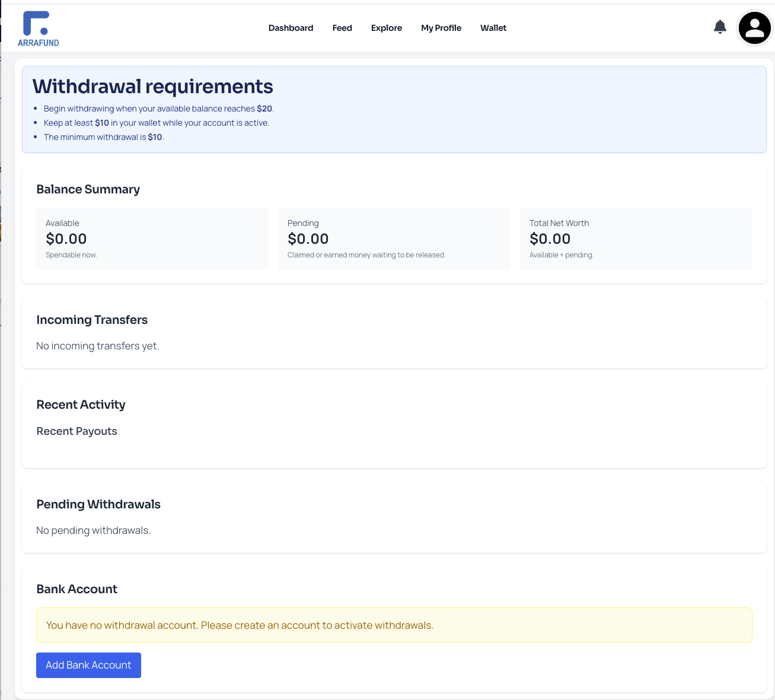Click the Arrafund logo
Image resolution: width=775 pixels, height=700 pixels.
(x=39, y=28)
